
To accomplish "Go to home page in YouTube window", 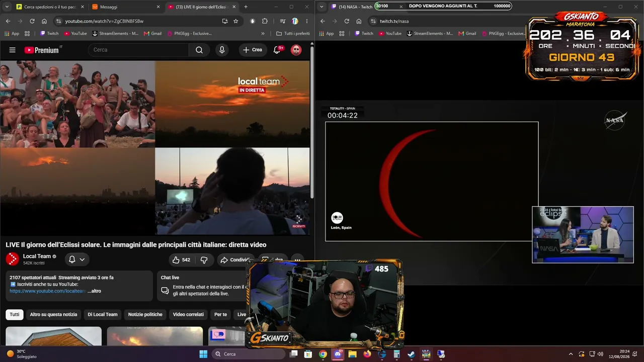I will pyautogui.click(x=44, y=21).
